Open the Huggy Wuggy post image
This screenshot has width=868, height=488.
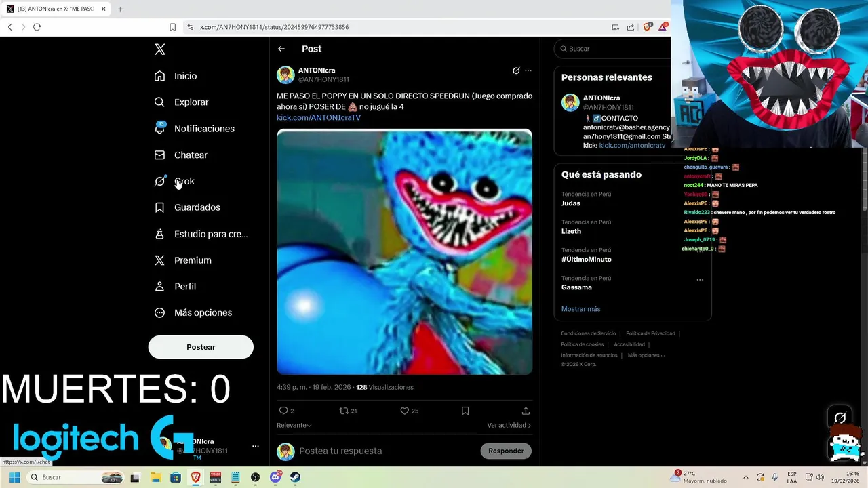404,251
